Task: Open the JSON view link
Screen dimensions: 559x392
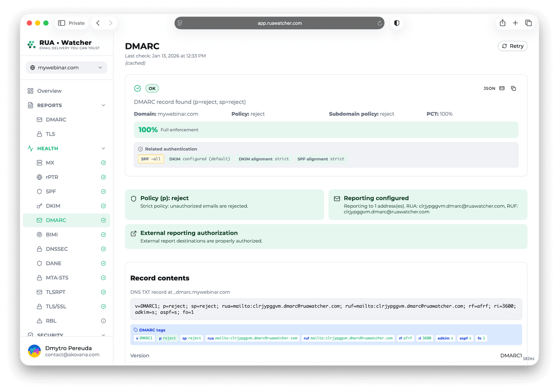Action: click(x=489, y=88)
